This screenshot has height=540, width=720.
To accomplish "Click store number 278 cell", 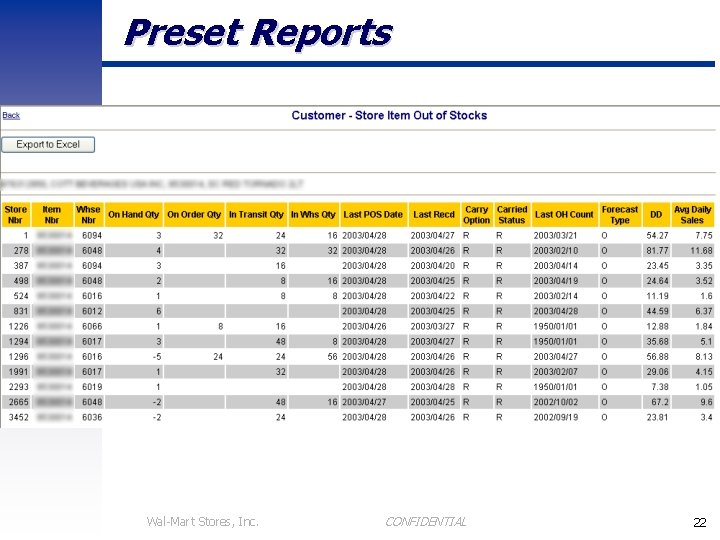I will [x=16, y=251].
